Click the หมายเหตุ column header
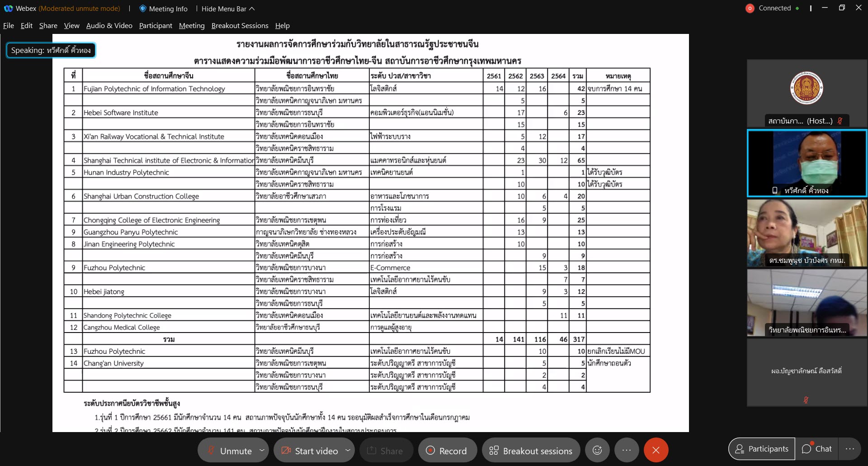The image size is (868, 466). point(618,76)
